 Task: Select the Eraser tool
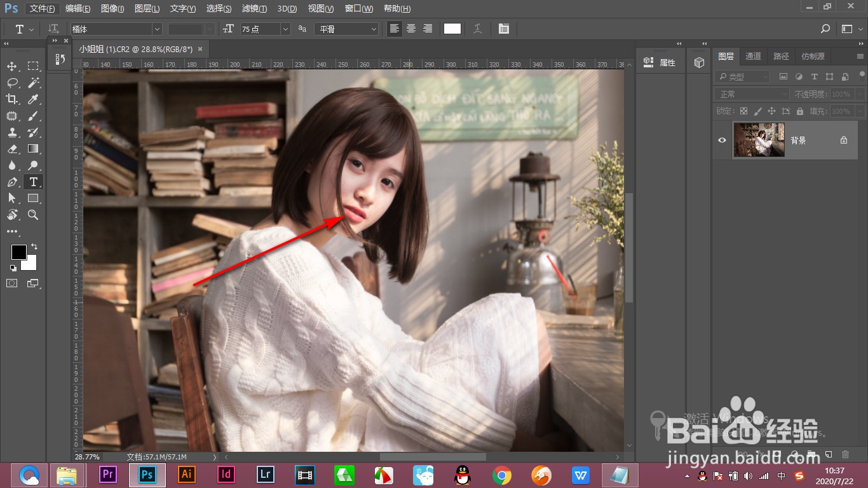coord(12,149)
